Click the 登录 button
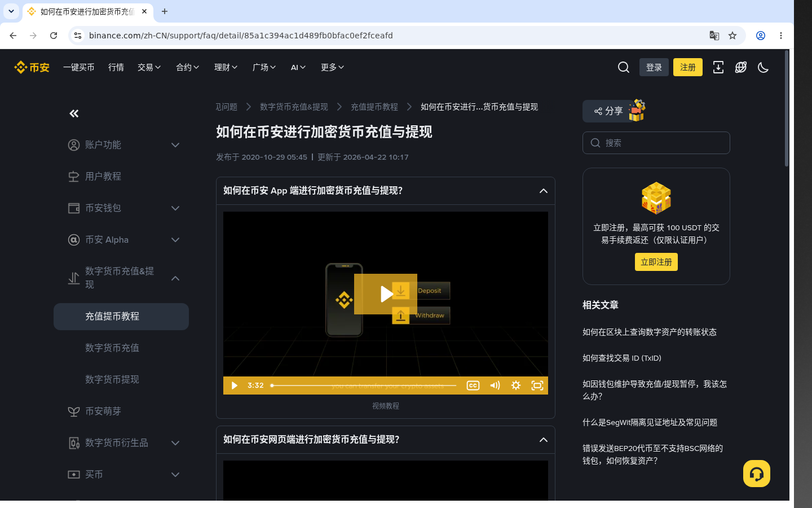The height and width of the screenshot is (508, 812). tap(654, 67)
